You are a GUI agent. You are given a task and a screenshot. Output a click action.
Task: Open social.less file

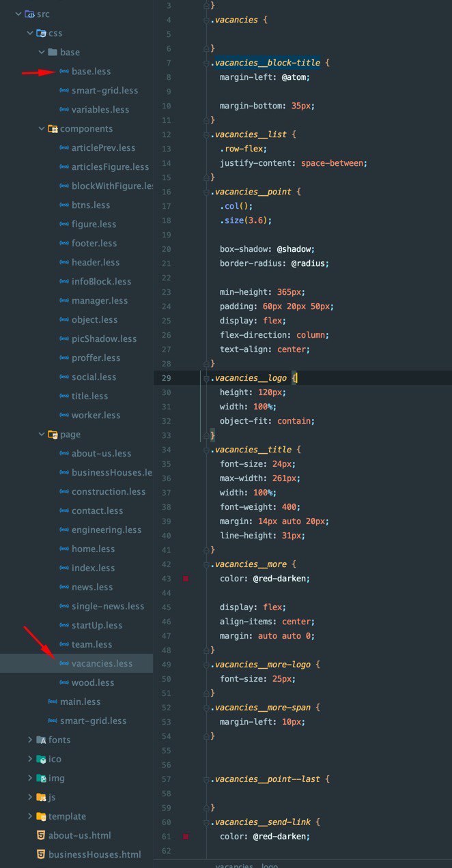point(94,377)
